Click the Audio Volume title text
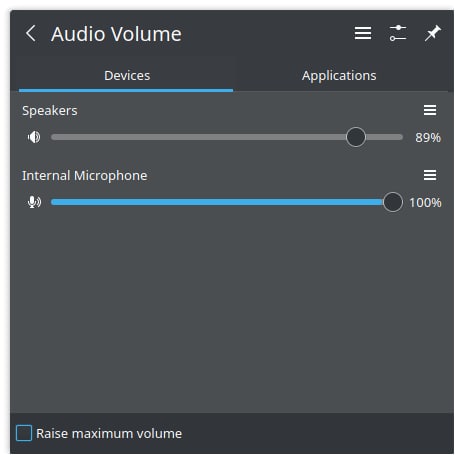The image size is (455, 455). click(x=116, y=34)
